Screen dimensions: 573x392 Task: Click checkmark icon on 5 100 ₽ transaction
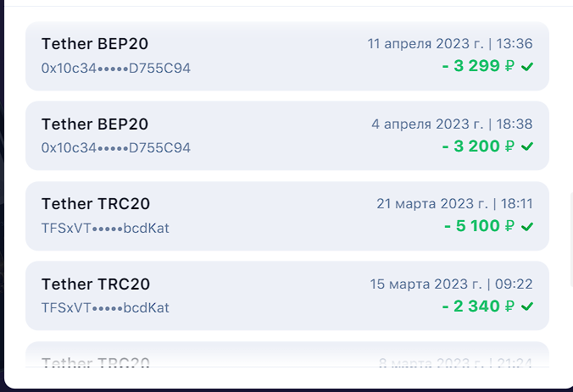click(527, 227)
